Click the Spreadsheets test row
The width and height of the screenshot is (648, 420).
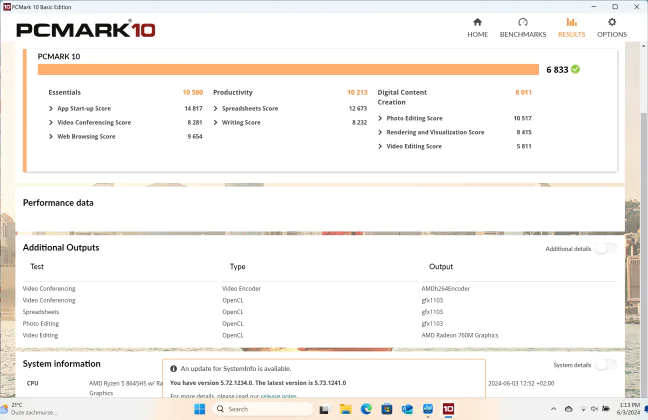coord(41,312)
